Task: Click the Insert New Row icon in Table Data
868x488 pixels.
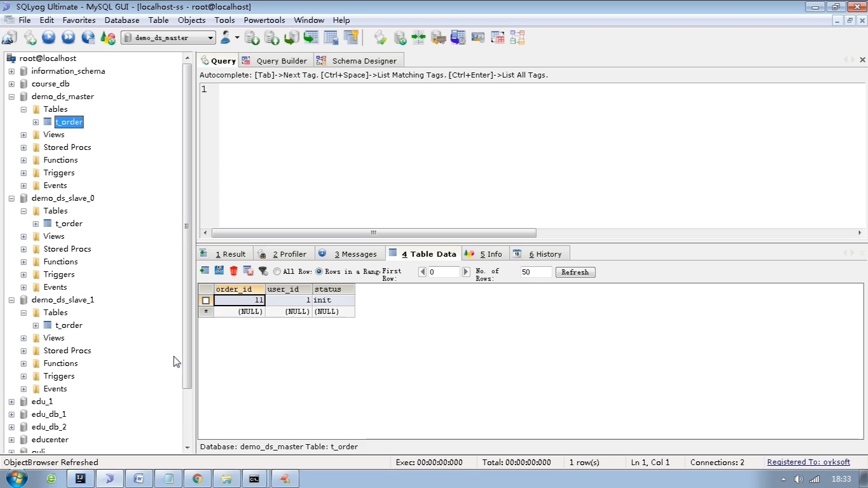Action: point(205,271)
